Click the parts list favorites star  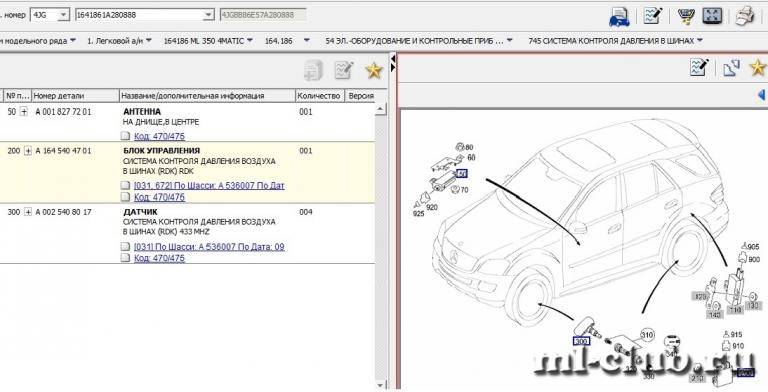(x=374, y=71)
